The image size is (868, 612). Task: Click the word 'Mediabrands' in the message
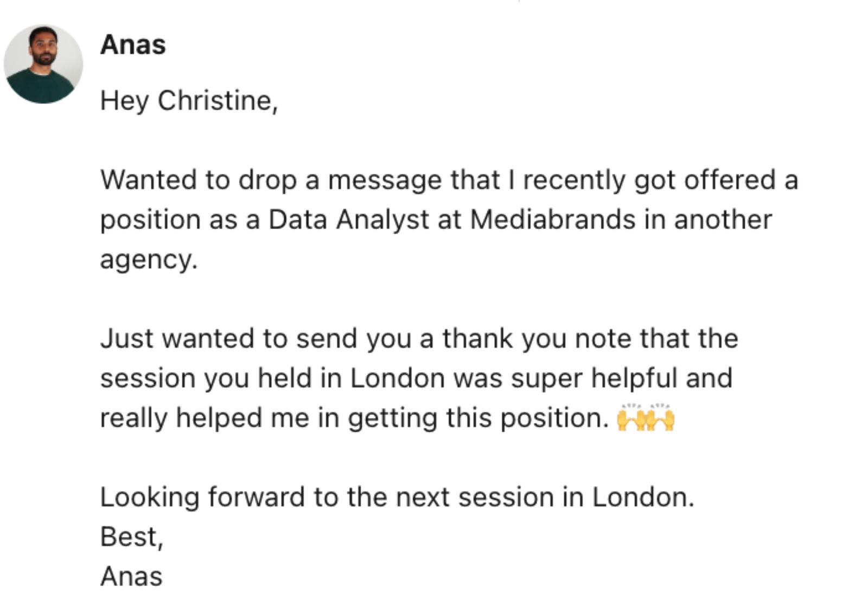click(x=552, y=220)
